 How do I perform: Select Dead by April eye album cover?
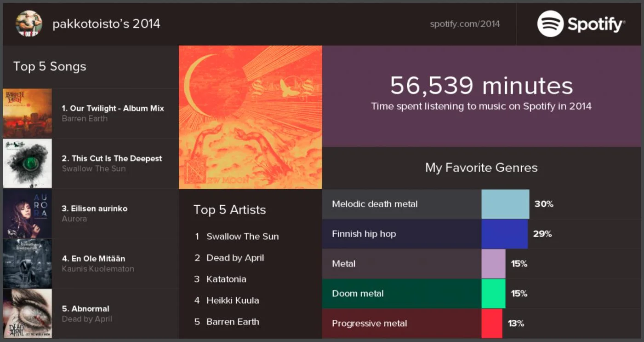[x=28, y=313]
